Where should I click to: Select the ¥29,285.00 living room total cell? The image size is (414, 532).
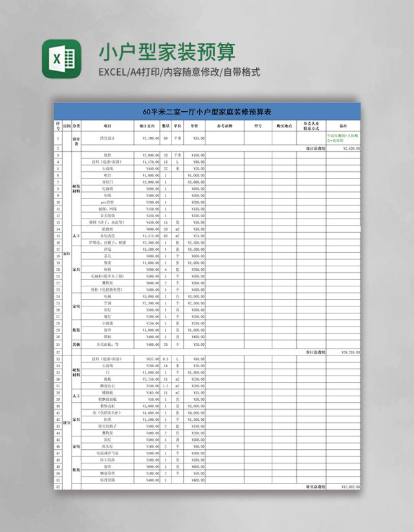[343, 352]
